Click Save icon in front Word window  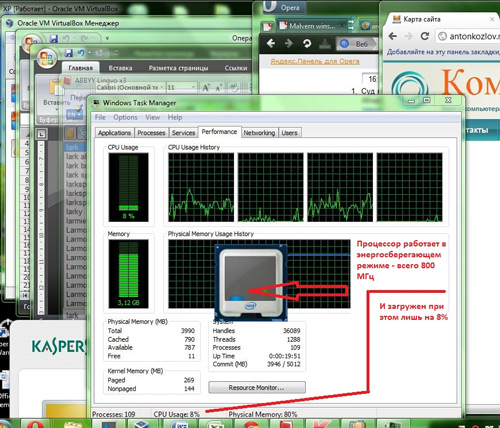(68, 53)
